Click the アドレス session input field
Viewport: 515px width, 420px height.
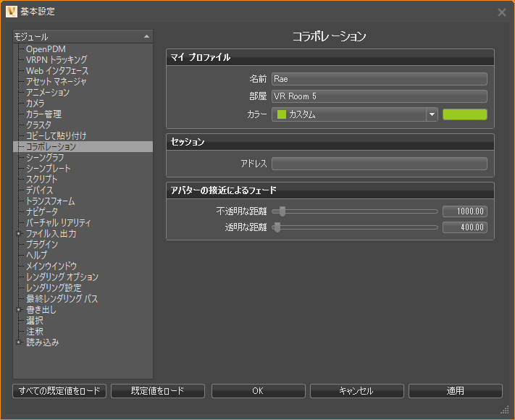coord(380,164)
